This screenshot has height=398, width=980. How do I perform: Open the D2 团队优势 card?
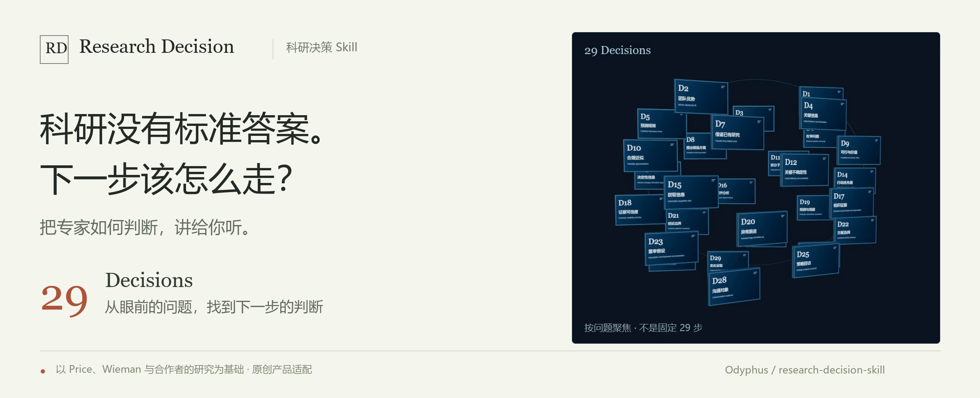701,96
